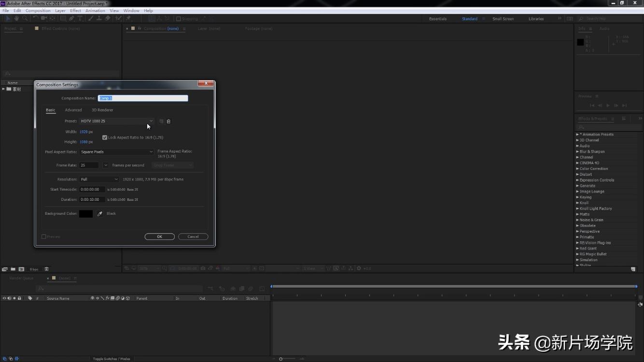Confirm composition settings with OK
The image size is (644, 362).
click(159, 237)
